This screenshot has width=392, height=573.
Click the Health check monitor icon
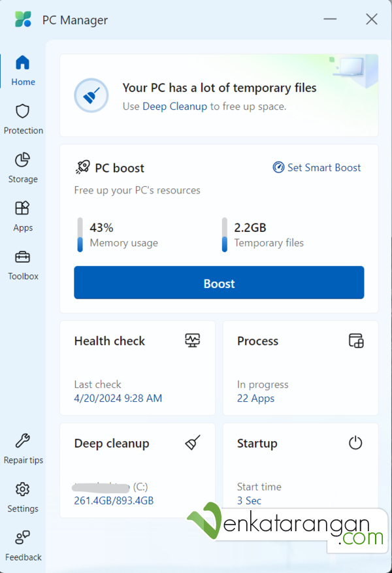193,340
